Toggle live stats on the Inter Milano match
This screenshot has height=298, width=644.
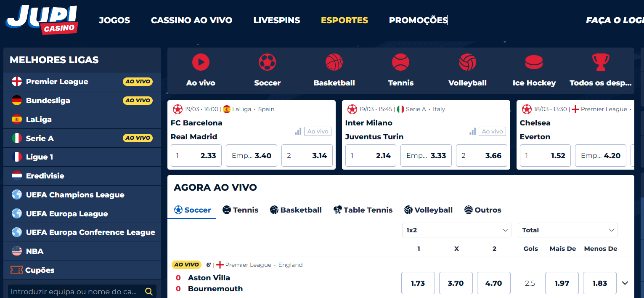(472, 131)
